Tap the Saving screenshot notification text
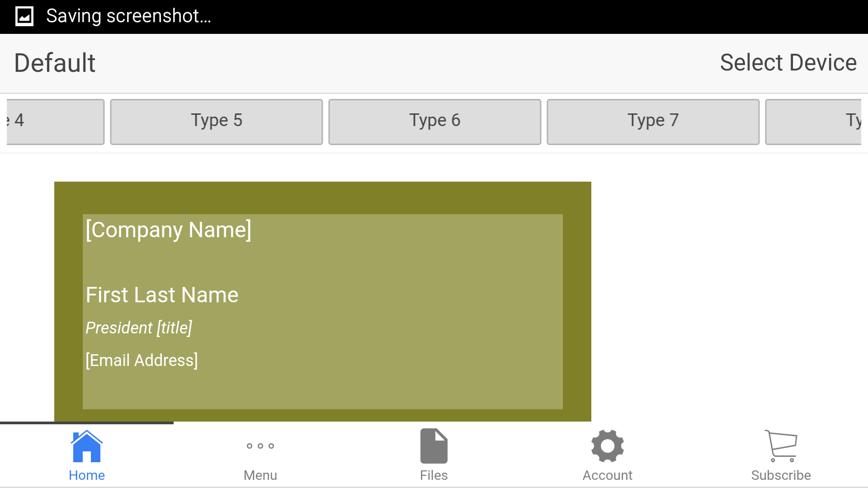 (129, 16)
